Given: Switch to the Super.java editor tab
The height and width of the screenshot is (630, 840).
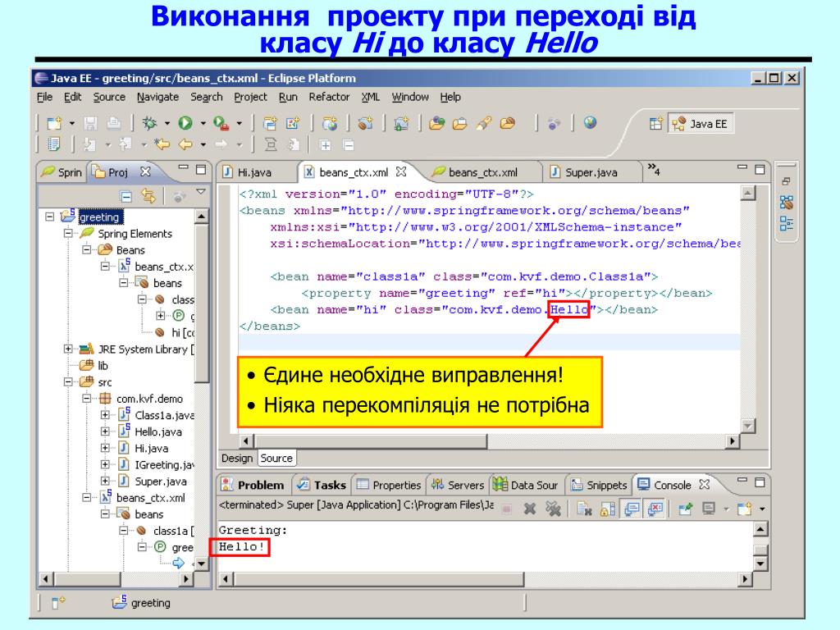Looking at the screenshot, I should (x=591, y=172).
